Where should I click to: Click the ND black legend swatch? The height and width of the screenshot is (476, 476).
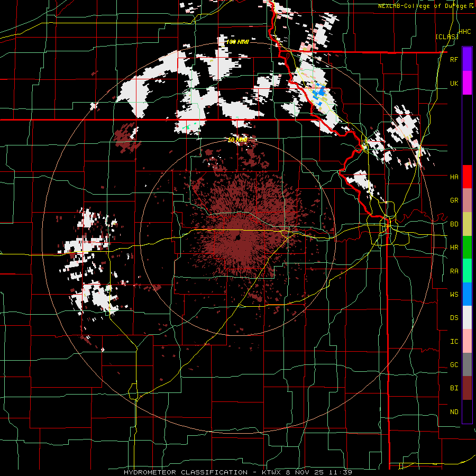click(467, 411)
